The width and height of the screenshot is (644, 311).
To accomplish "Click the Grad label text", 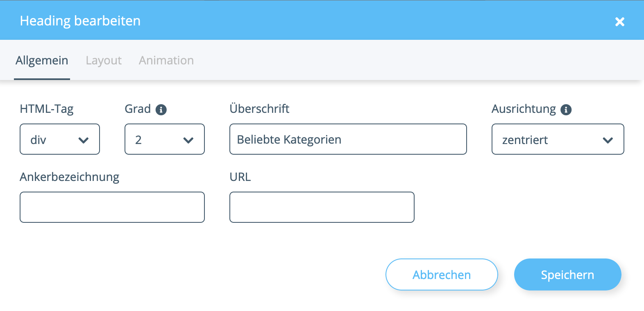I will coord(138,109).
